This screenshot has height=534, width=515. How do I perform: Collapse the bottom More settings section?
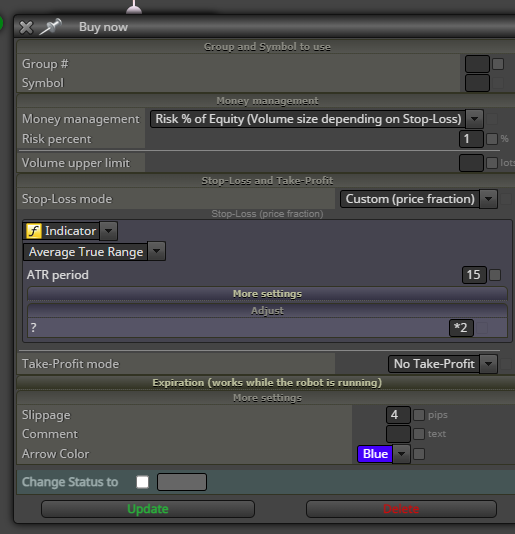point(267,398)
